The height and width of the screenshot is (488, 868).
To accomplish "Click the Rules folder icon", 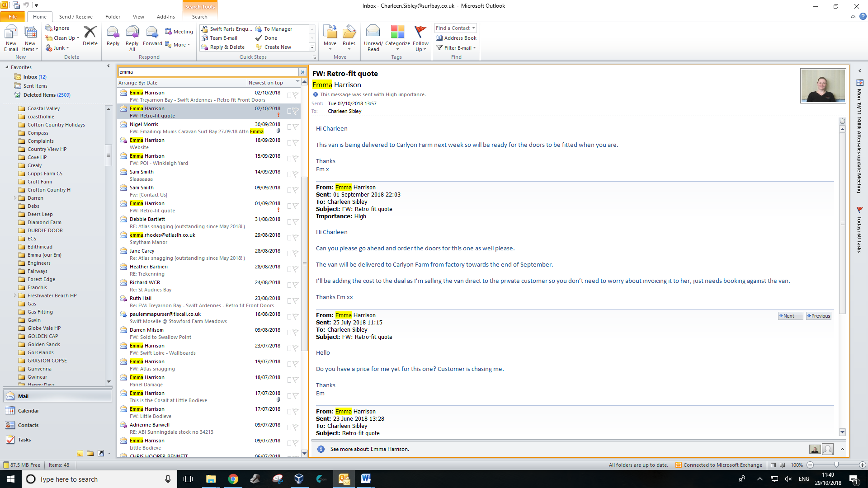I will coord(349,33).
